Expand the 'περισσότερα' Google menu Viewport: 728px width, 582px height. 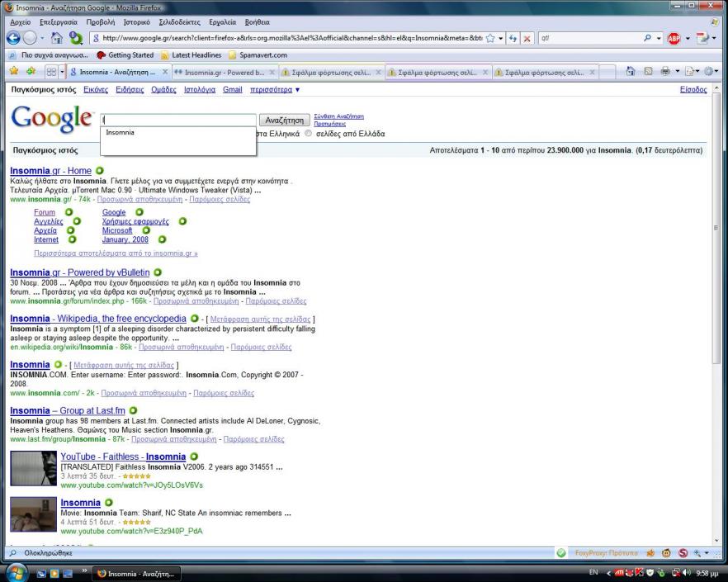275,90
